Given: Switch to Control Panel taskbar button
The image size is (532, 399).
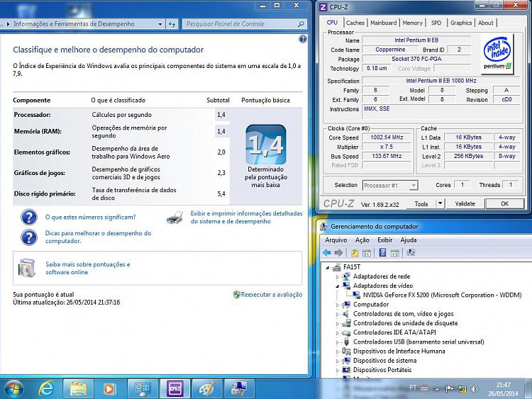Looking at the screenshot, I should click(x=143, y=388).
